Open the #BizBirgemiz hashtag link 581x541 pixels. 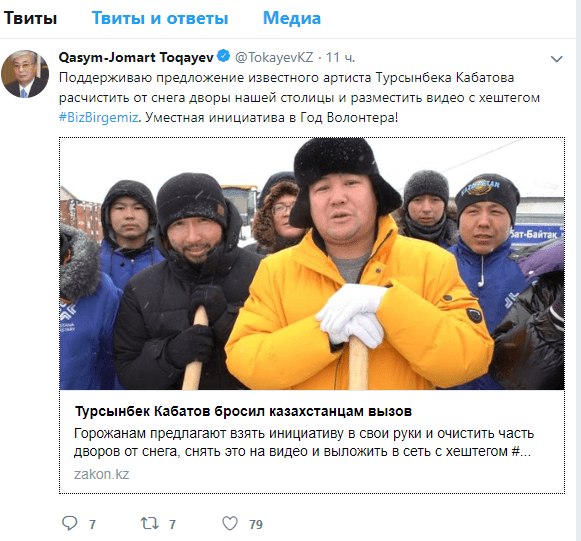pos(99,117)
